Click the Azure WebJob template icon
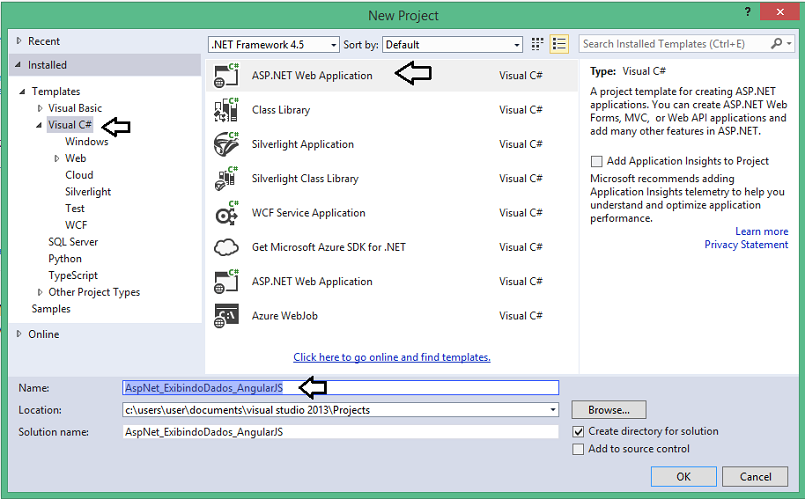Viewport: 805px width, 499px height. coord(226,316)
